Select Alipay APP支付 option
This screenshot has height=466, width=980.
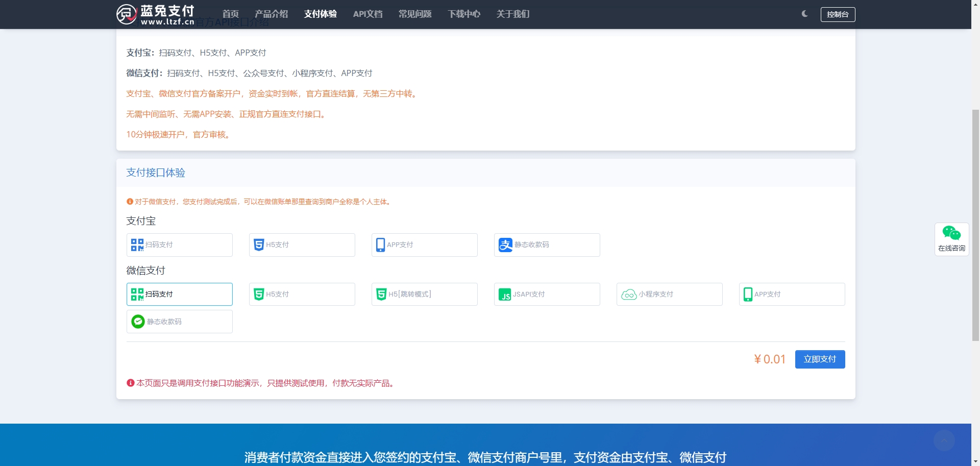click(x=424, y=244)
